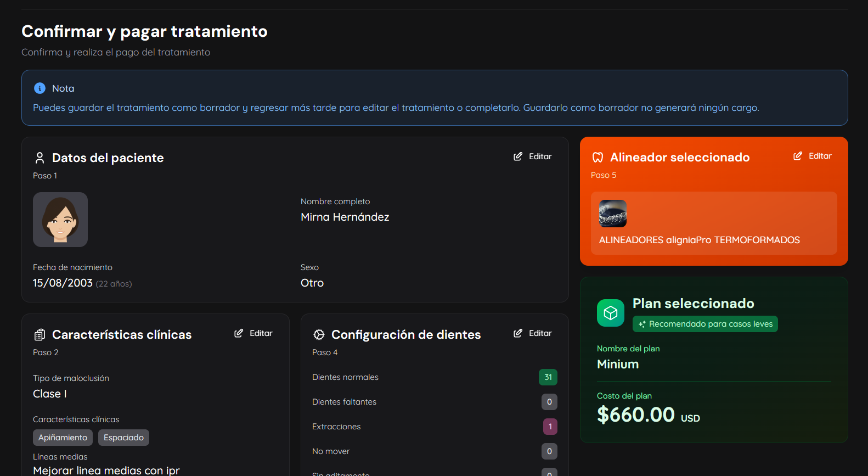Select the Espaciado tag
Screen dimensions: 868x476
pos(123,438)
